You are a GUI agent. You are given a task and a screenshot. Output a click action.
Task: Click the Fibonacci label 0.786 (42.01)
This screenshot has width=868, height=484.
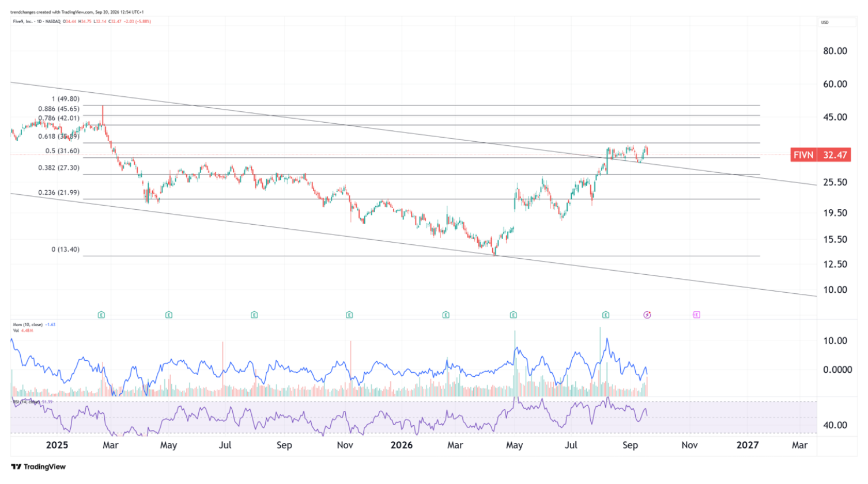coord(59,118)
